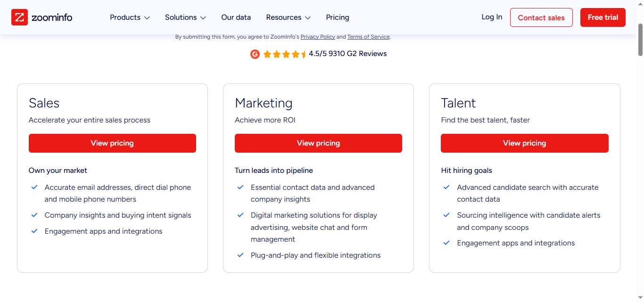Open the Terms of Service link
This screenshot has width=644, height=302.
pyautogui.click(x=368, y=37)
